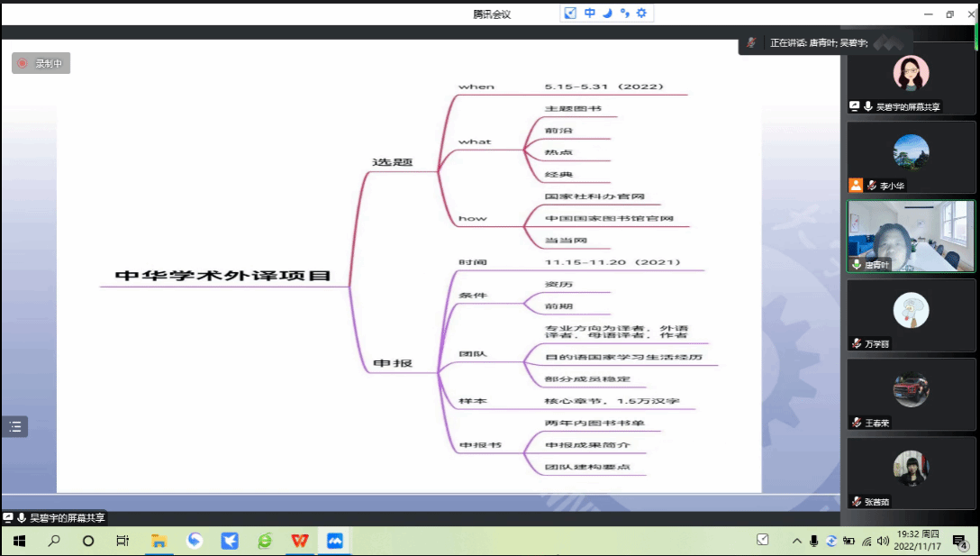Click the muted mic icon in speaker bar
The width and height of the screenshot is (980, 556).
tap(750, 42)
